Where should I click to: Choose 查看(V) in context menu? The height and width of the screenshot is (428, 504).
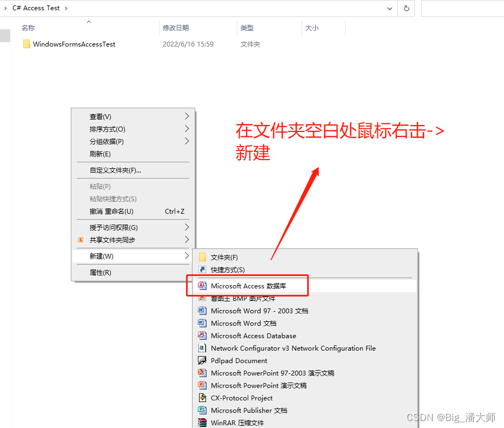coord(132,116)
